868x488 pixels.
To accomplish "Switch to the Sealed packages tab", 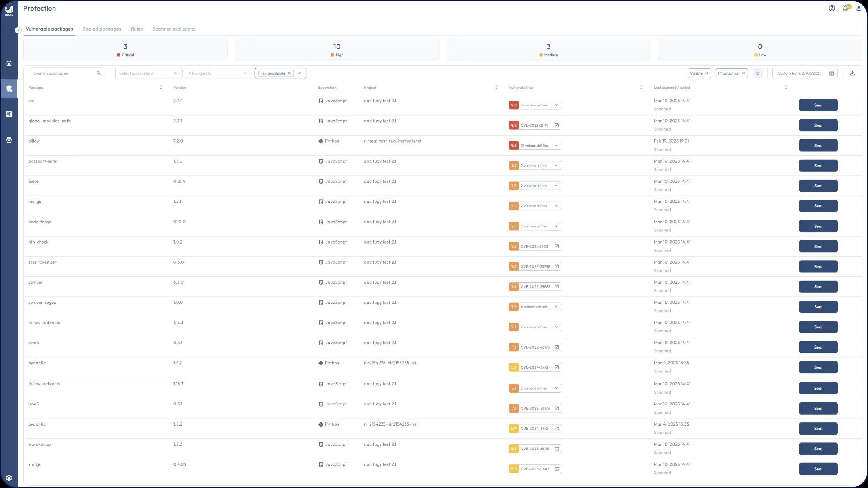I will coord(102,29).
